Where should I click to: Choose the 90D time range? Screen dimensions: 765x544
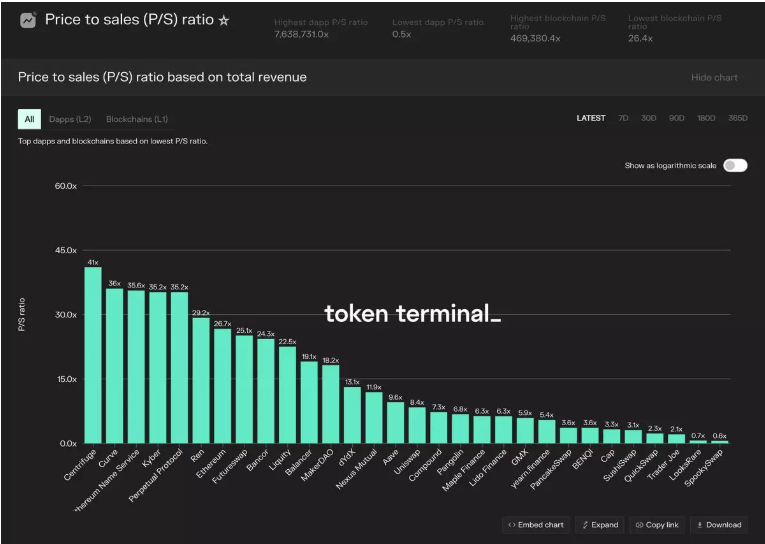(677, 118)
